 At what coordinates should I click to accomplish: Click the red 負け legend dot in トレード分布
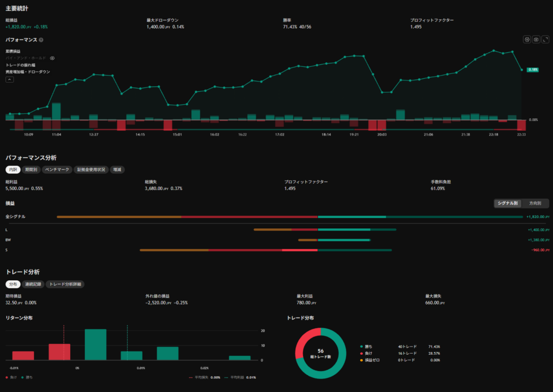[x=361, y=353]
